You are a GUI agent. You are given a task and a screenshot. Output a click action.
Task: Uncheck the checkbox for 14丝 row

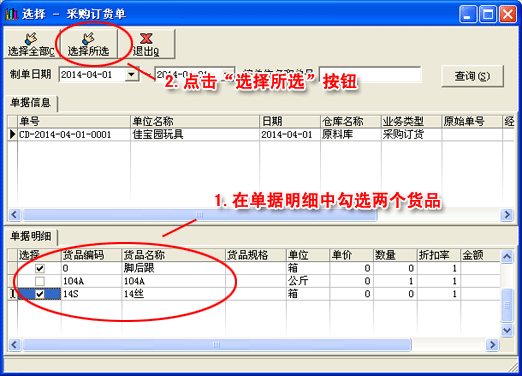(x=40, y=294)
